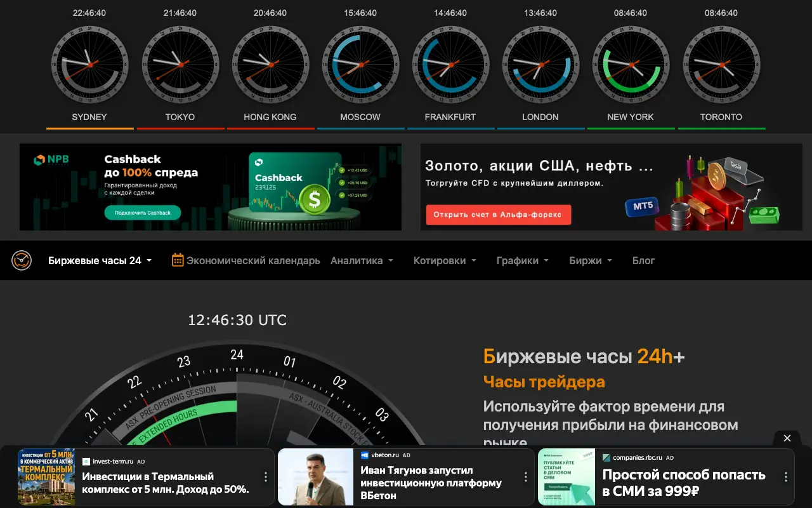Viewport: 812px width, 508px height.
Task: Click the Sydney analog clock face
Action: click(x=89, y=65)
